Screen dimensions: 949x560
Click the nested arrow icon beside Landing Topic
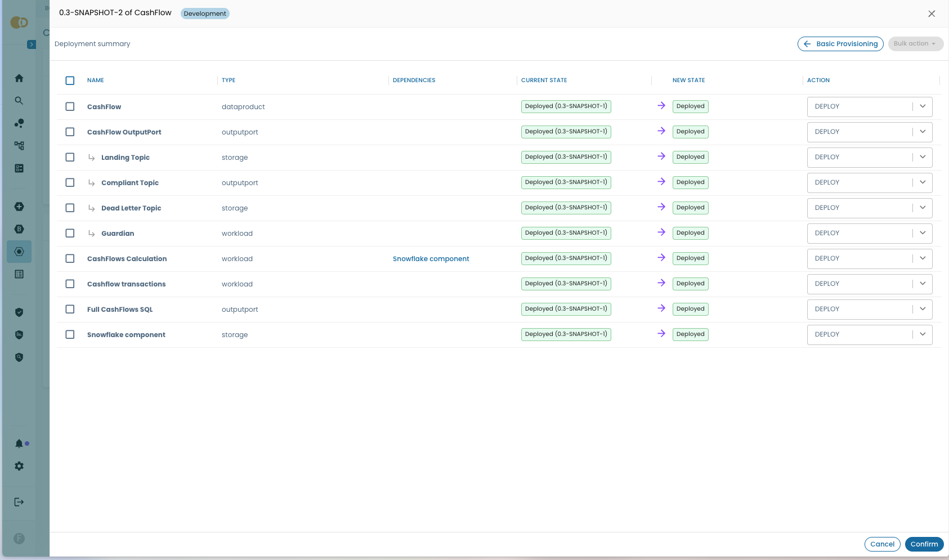[x=91, y=158]
